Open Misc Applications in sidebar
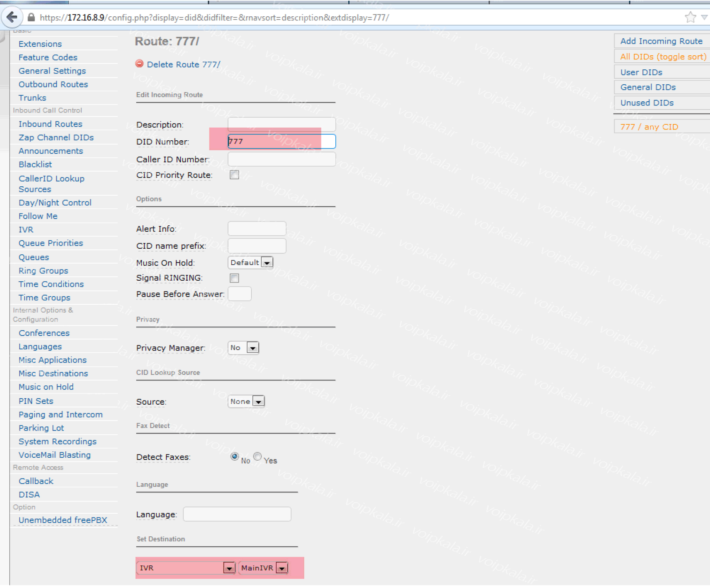The width and height of the screenshot is (710, 588). (x=52, y=360)
